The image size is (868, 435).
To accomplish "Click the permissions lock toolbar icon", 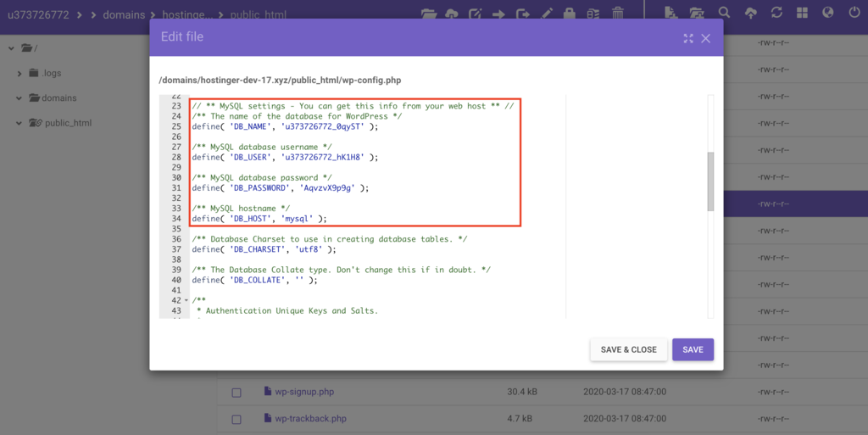I will pyautogui.click(x=569, y=14).
